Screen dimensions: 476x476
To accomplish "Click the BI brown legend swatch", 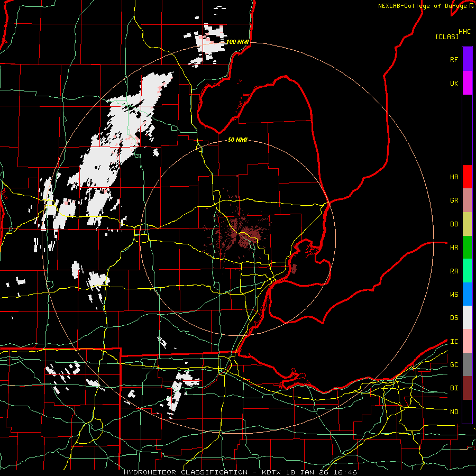I will [x=467, y=388].
